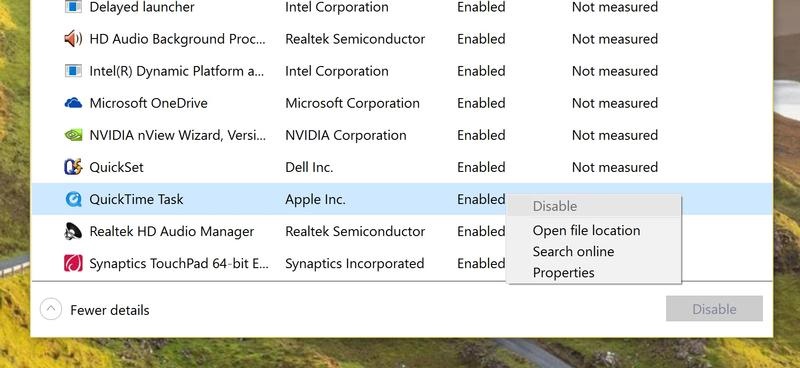
Task: Click the Disable button at bottom right
Action: 714,309
